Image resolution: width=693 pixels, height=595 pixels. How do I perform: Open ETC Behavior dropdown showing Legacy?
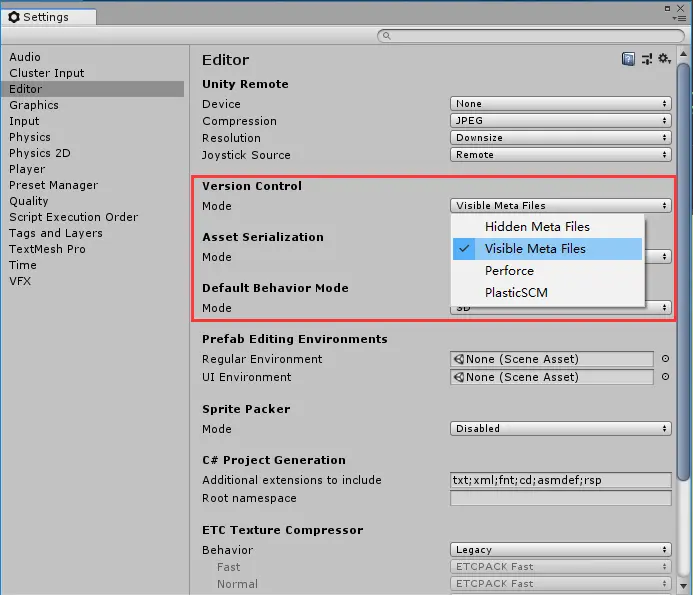click(x=560, y=549)
